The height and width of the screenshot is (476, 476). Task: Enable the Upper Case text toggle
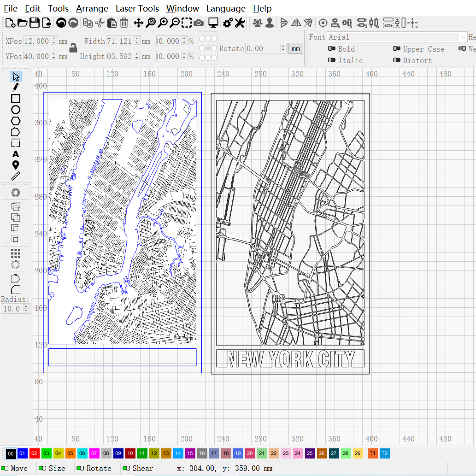click(397, 49)
